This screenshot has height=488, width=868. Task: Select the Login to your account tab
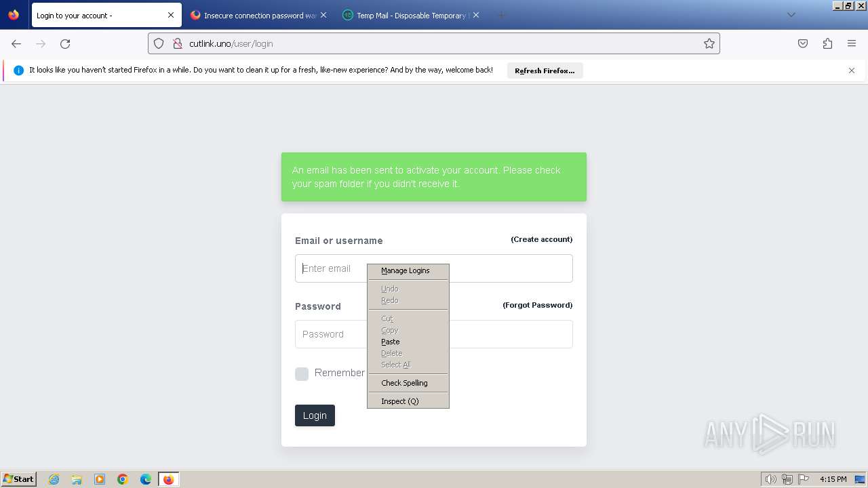(106, 15)
